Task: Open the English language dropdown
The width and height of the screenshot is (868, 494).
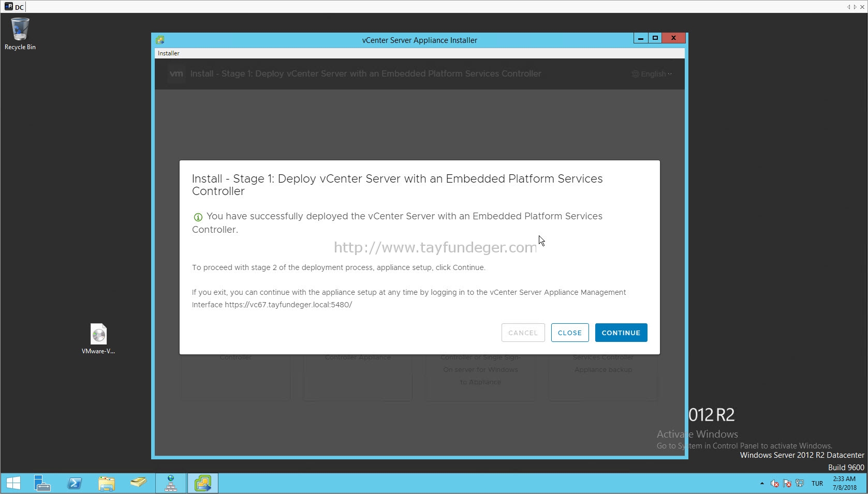Action: 652,74
